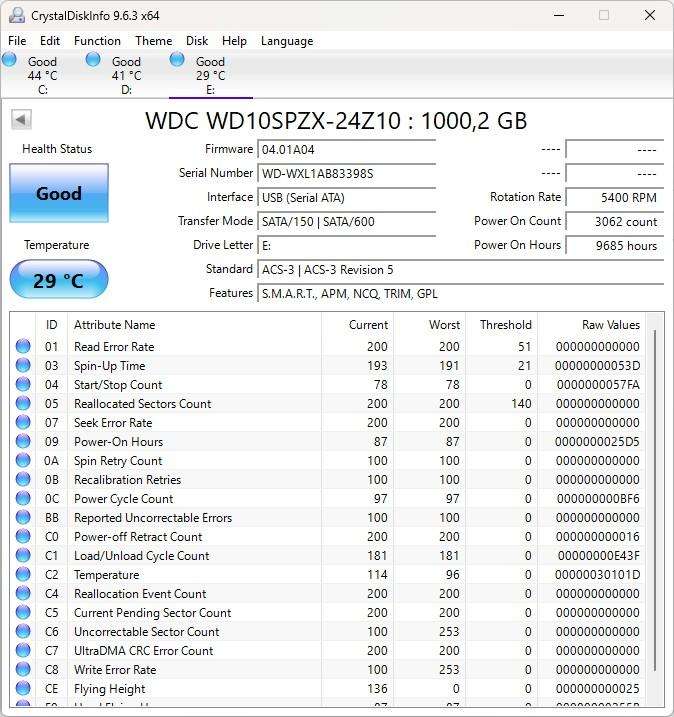Screen dimensions: 674x717
Task: Click status orb of Power Cycle Count row
Action: click(x=23, y=498)
